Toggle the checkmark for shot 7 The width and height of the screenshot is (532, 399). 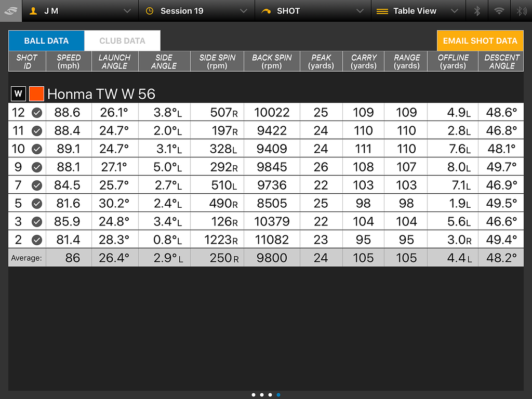coord(37,185)
